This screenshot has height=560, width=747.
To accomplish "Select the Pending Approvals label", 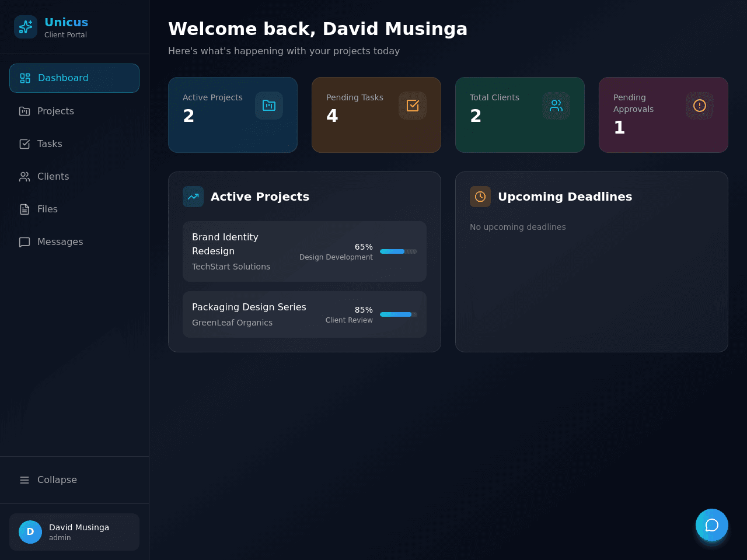I will [x=633, y=103].
